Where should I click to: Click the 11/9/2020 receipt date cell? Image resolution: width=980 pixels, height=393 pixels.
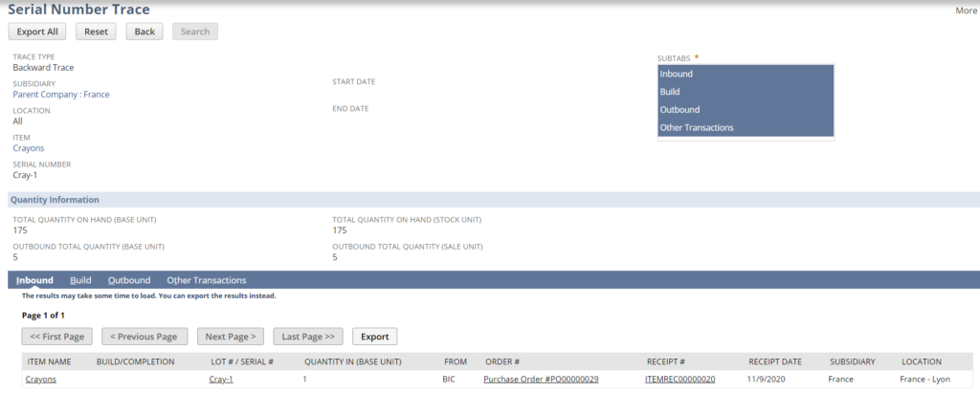coord(767,379)
